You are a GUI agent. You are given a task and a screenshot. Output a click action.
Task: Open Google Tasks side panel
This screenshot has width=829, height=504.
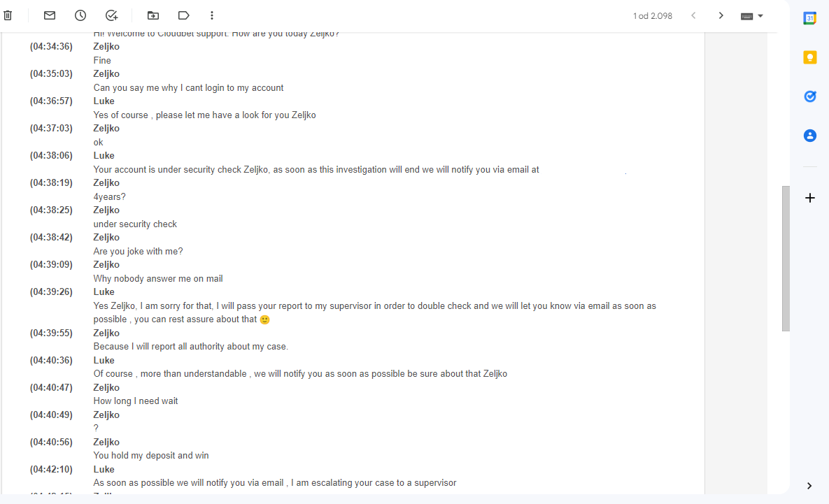tap(809, 96)
